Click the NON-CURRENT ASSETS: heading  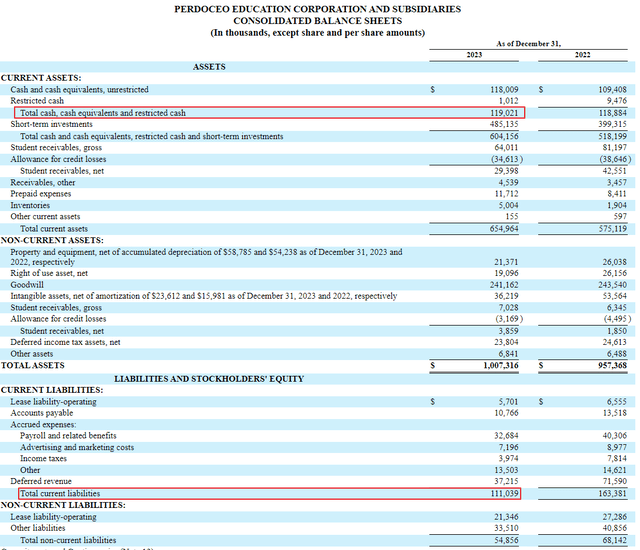(x=52, y=240)
